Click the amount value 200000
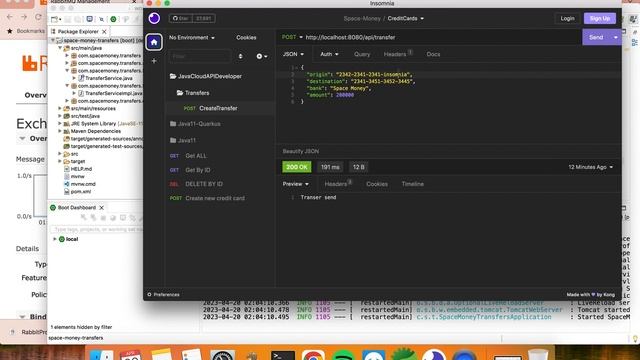Image resolution: width=640 pixels, height=360 pixels. coord(345,95)
